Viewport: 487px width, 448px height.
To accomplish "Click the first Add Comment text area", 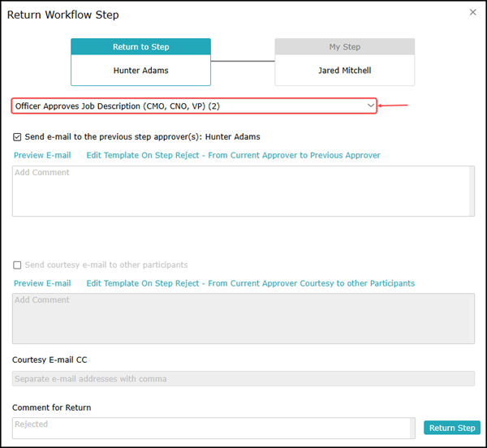I will pos(241,191).
